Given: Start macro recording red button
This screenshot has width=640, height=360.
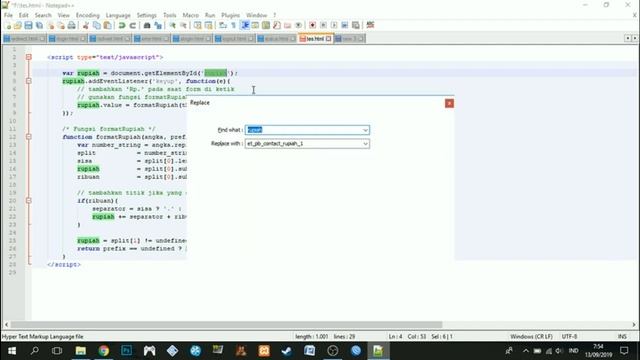Looking at the screenshot, I should coord(313,25).
